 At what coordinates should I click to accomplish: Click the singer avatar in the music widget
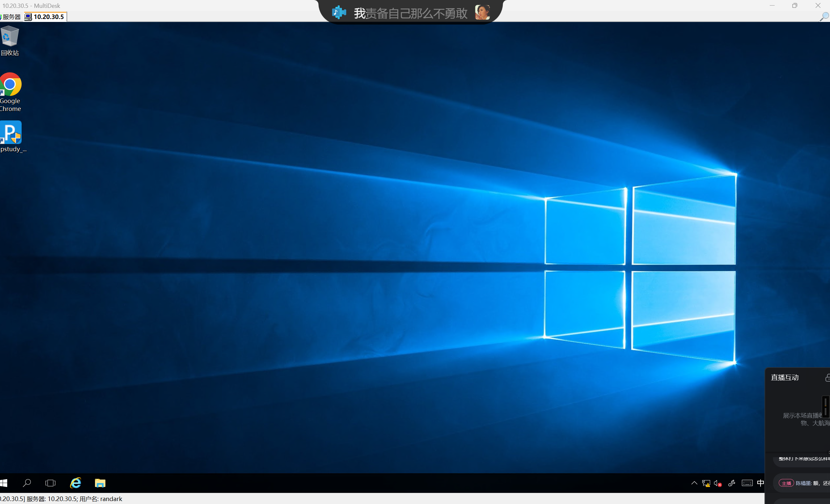(x=482, y=12)
